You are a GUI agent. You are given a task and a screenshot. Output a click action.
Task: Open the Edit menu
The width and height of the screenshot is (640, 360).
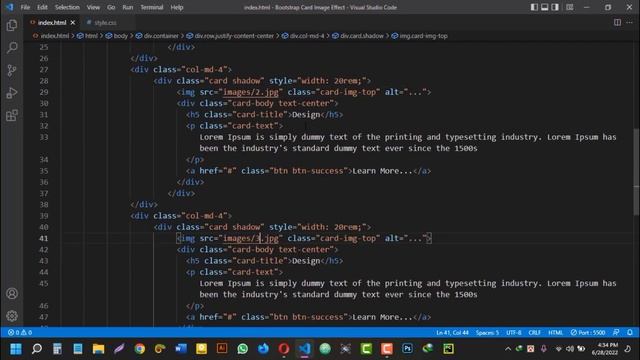[42, 7]
